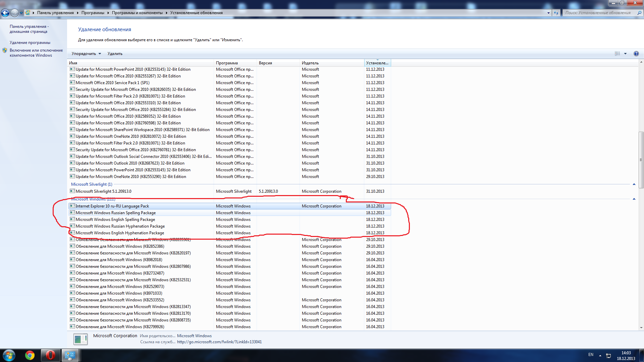Image resolution: width=644 pixels, height=362 pixels.
Task: Select Windows update KB971033 row
Action: coord(230,293)
